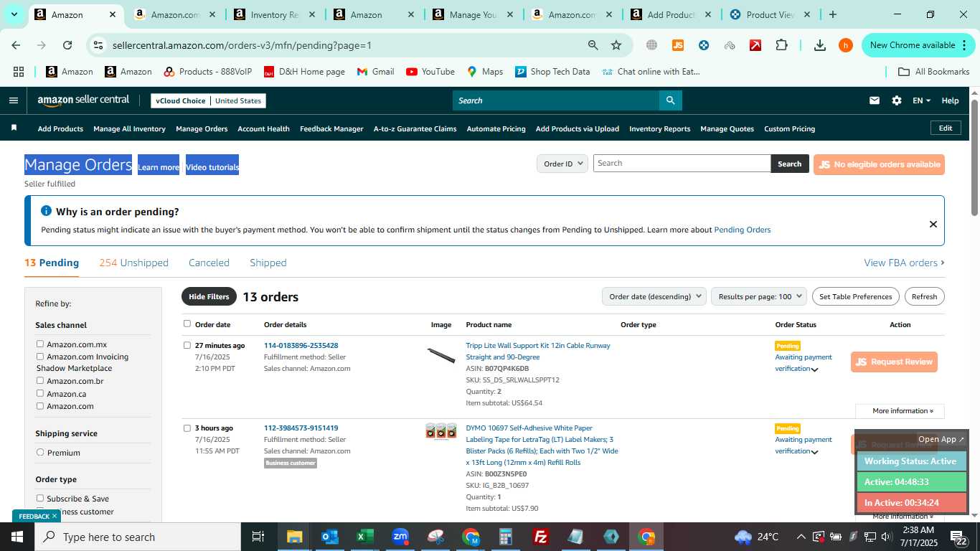Screen dimensions: 980x551
Task: Click View FBA orders chevron link
Action: click(x=904, y=263)
